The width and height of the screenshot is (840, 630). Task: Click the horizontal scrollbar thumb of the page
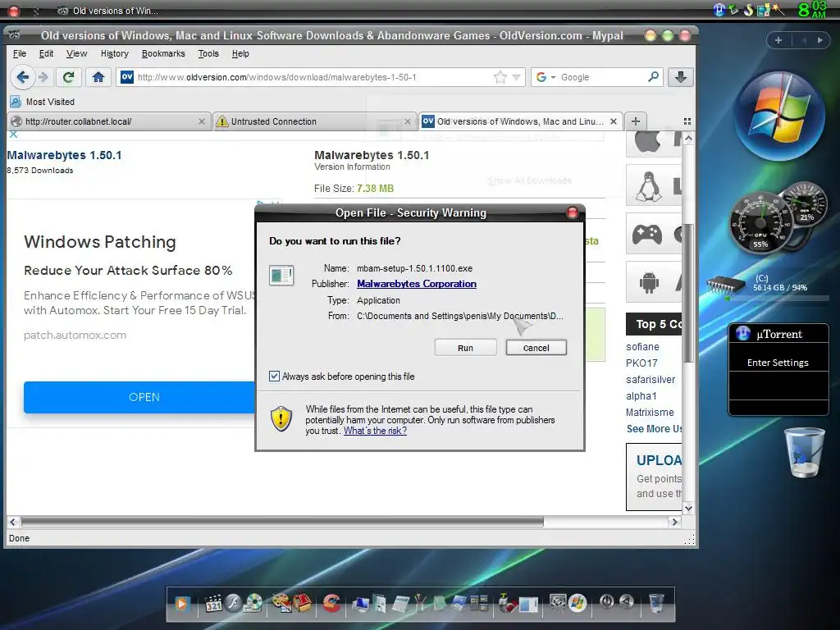(282, 522)
